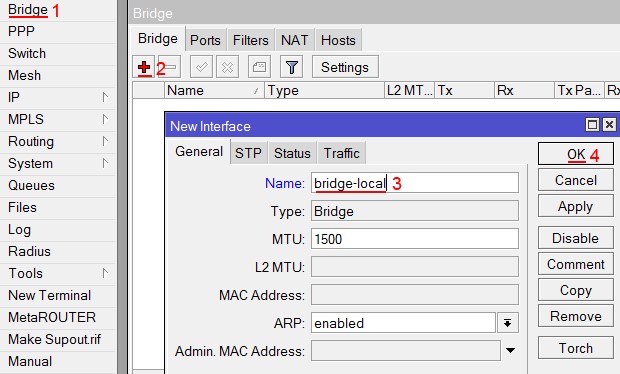Click the minus remove icon in toolbar
This screenshot has height=374, width=620.
[x=170, y=67]
